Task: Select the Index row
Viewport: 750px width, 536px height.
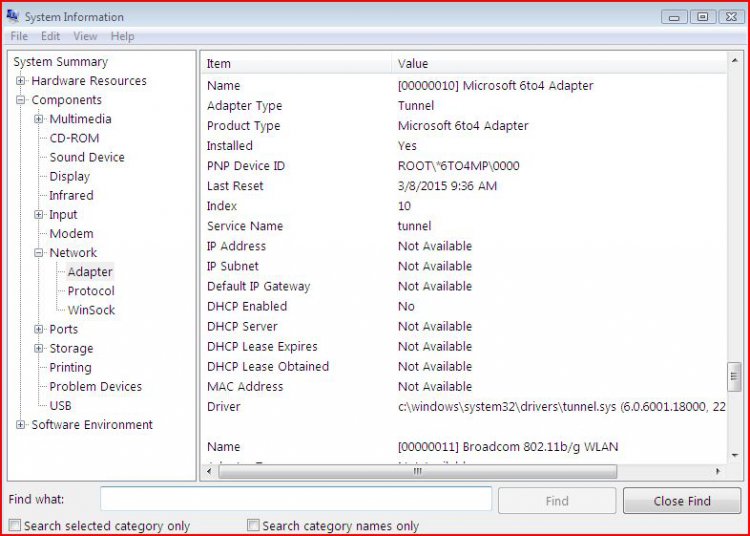Action: click(x=463, y=206)
